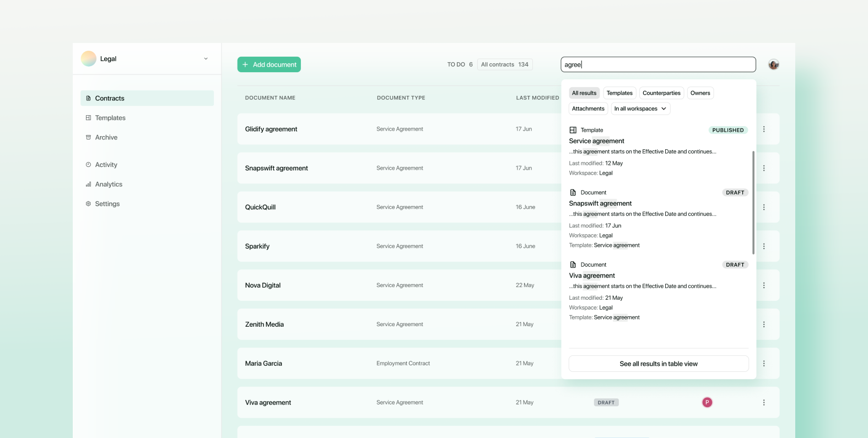Click the Templates layout icon in sidebar
868x438 pixels.
click(88, 118)
